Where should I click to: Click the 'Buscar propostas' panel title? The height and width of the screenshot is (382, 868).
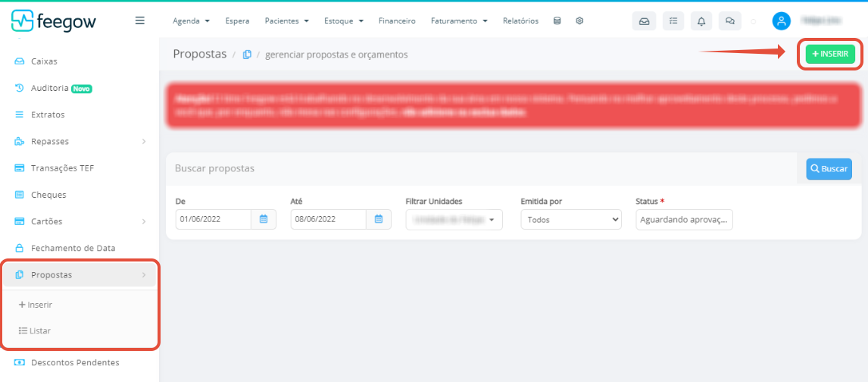(x=215, y=168)
